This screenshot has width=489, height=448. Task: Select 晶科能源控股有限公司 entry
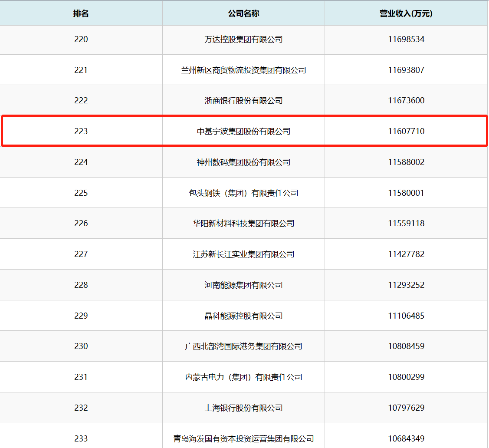point(243,316)
